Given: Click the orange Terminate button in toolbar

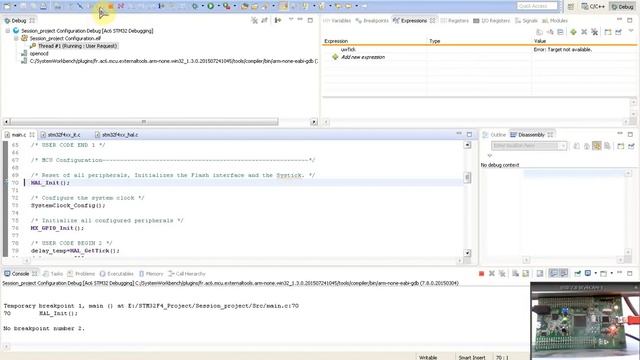Looking at the screenshot, I should coord(111,6).
